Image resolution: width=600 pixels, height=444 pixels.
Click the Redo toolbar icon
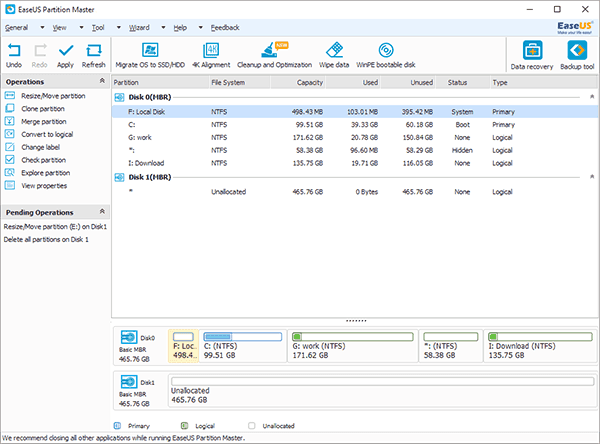(x=40, y=51)
